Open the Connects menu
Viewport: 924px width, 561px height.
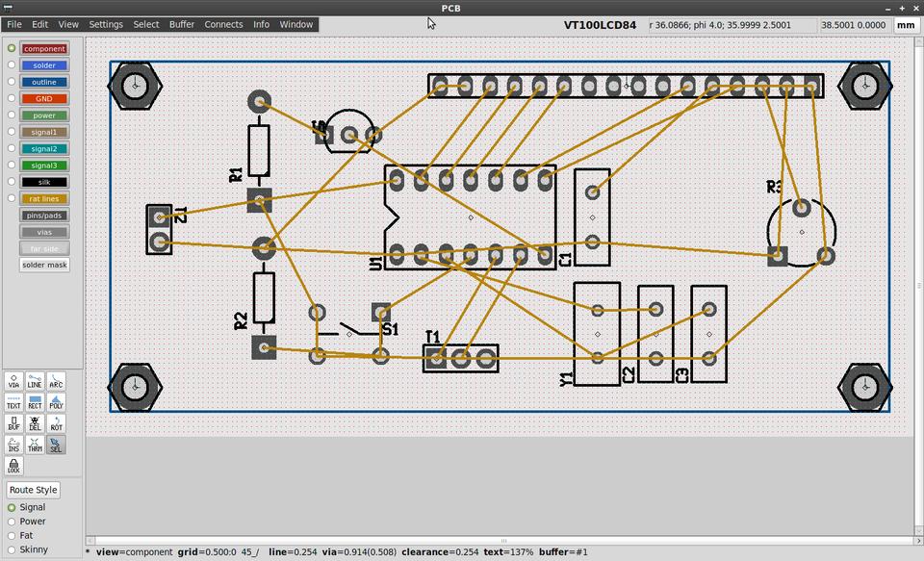[223, 24]
